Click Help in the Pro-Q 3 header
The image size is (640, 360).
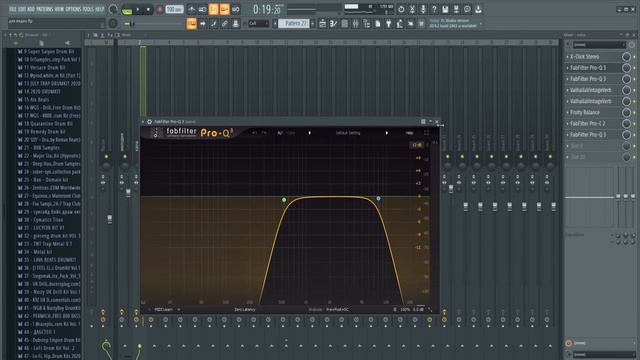(409, 133)
